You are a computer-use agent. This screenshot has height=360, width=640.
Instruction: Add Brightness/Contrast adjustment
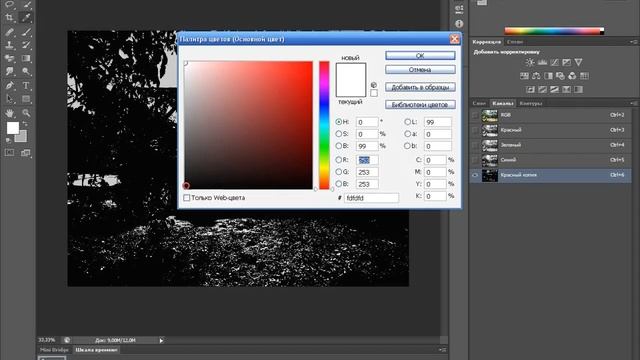click(530, 62)
